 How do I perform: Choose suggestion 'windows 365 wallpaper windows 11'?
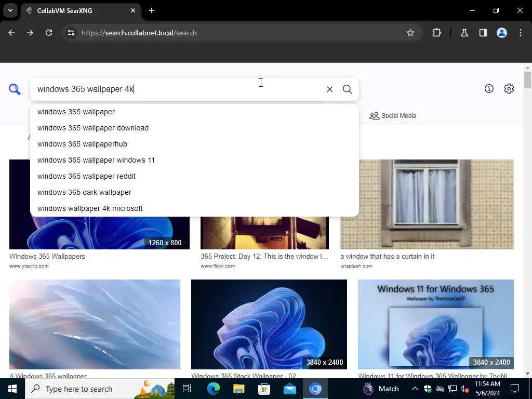click(x=194, y=160)
